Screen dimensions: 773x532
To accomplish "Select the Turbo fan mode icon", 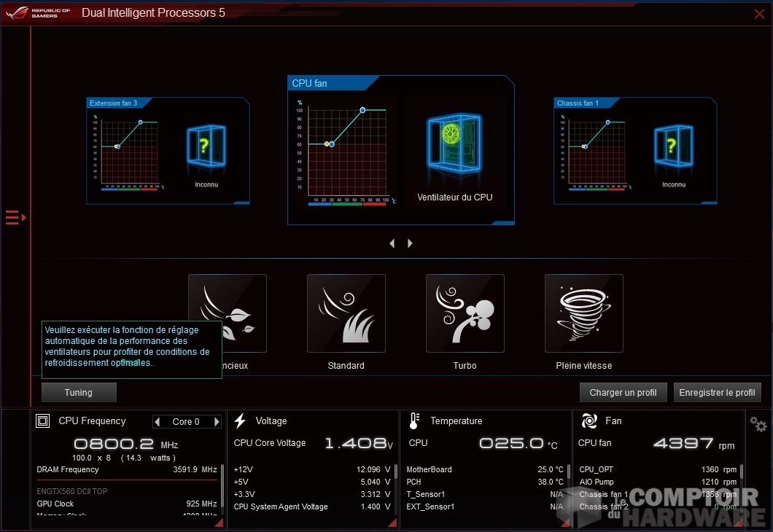I will click(x=465, y=313).
